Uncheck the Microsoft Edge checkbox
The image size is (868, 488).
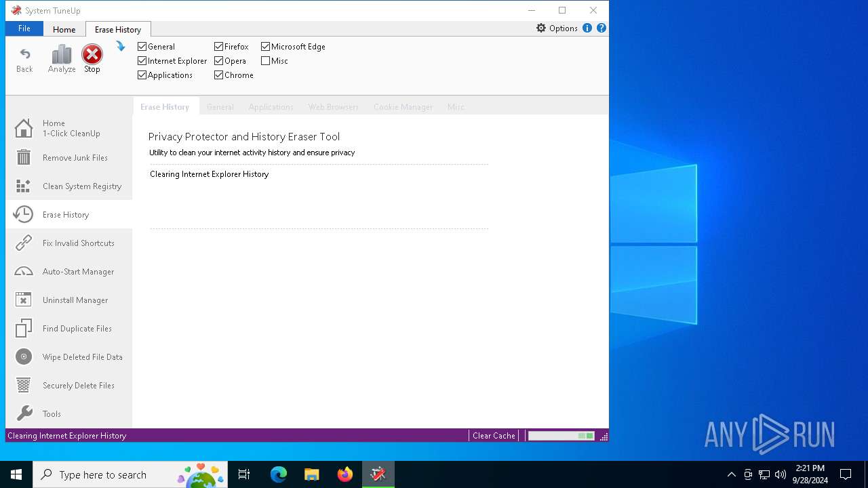coord(265,46)
